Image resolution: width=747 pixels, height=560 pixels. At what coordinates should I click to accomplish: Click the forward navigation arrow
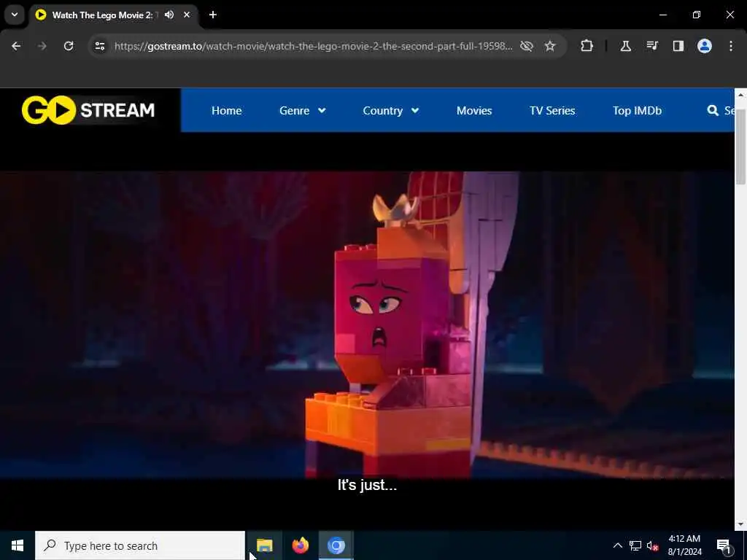tap(42, 46)
